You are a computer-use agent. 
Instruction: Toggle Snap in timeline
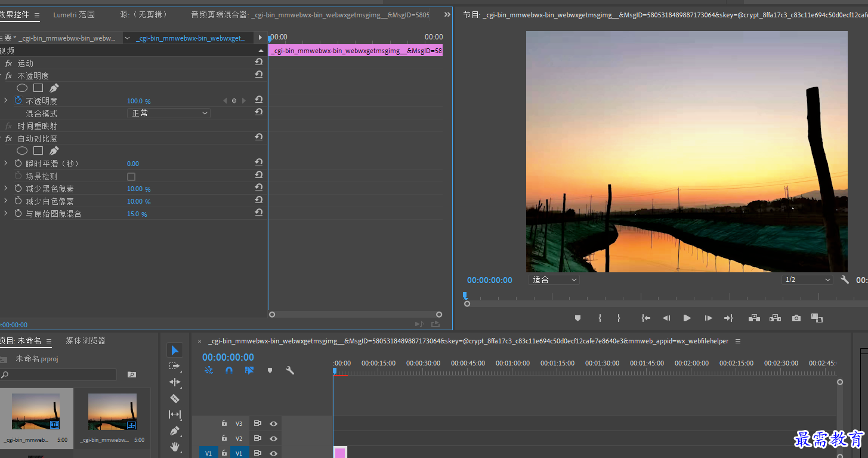(229, 370)
